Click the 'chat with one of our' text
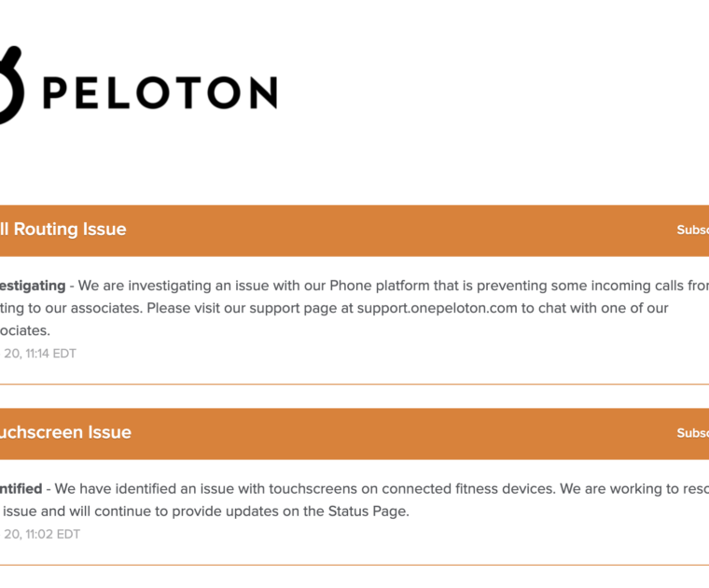 pos(595,308)
